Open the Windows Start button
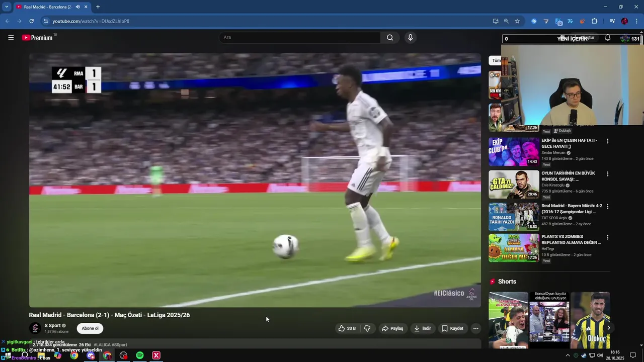Viewport: 644px width, 362px height. [8, 355]
